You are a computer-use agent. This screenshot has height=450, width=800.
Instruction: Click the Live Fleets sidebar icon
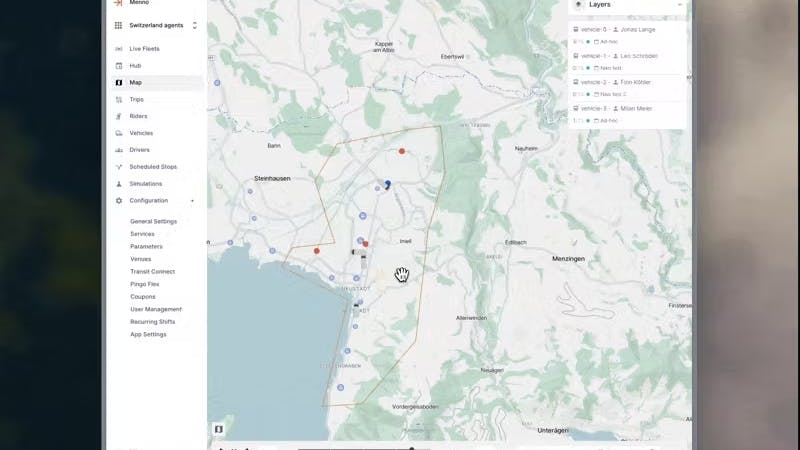click(x=119, y=49)
